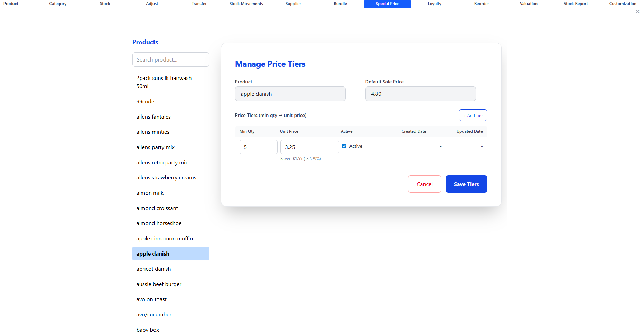Open the Bundle tab
The width and height of the screenshot is (644, 332).
coord(340,4)
